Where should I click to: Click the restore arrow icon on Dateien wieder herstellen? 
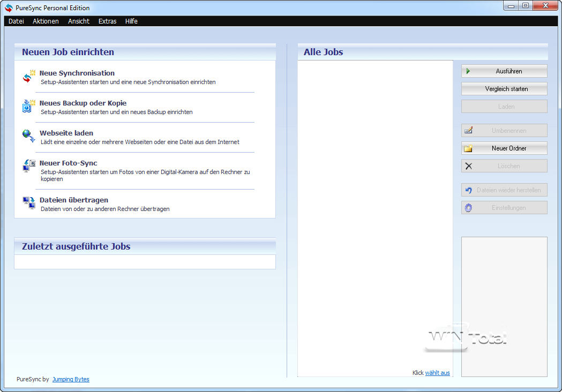click(468, 190)
